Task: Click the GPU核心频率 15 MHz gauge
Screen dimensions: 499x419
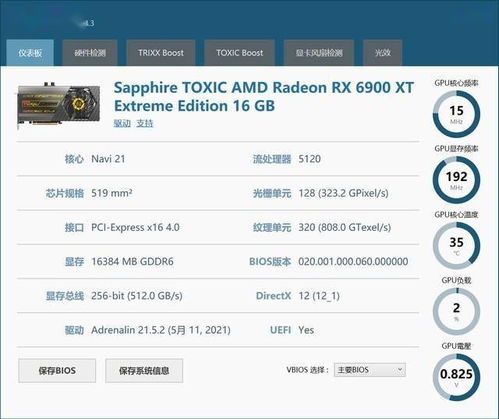Action: pyautogui.click(x=456, y=114)
